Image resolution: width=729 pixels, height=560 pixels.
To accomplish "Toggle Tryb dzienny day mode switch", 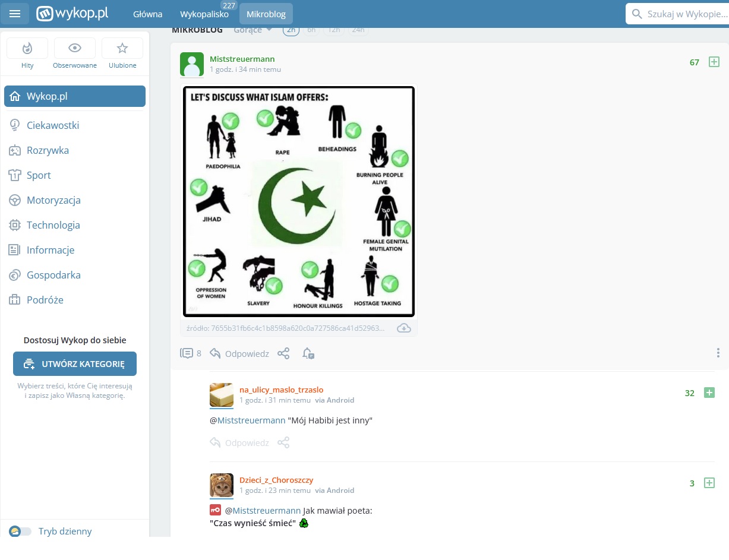I will pos(20,531).
